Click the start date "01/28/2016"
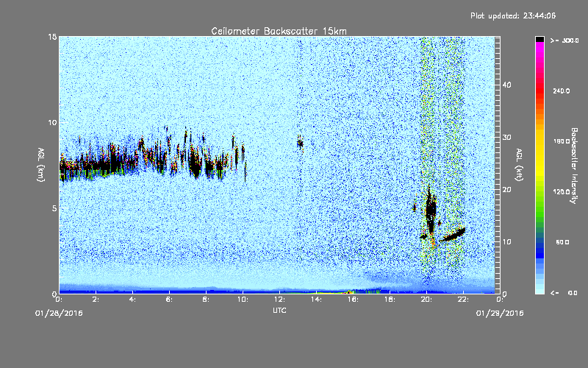Viewport: 588px width, 368px height. pyautogui.click(x=59, y=313)
